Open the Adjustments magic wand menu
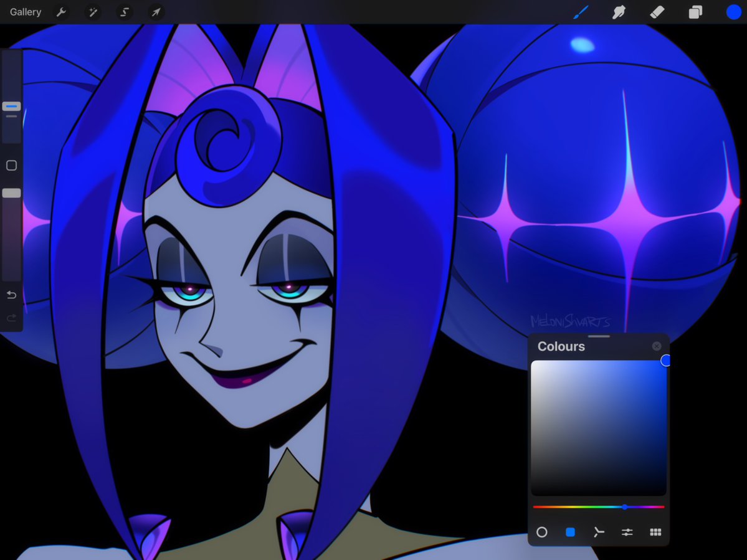Viewport: 747px width, 560px height. (x=93, y=12)
